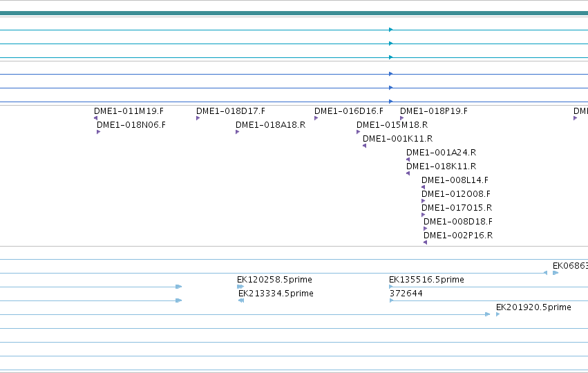This screenshot has width=588, height=373.
Task: Click the DME1-016D16.F label
Action: tap(349, 111)
